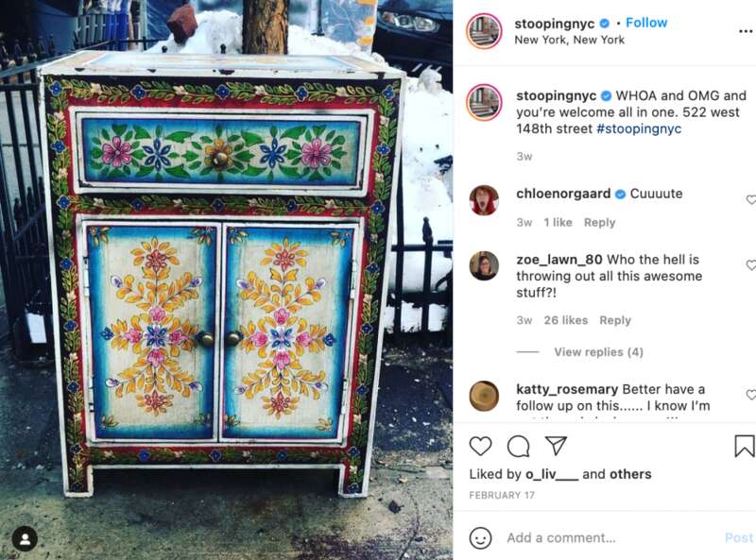
Task: Reply to chloenorgaard's comment
Action: 599,222
